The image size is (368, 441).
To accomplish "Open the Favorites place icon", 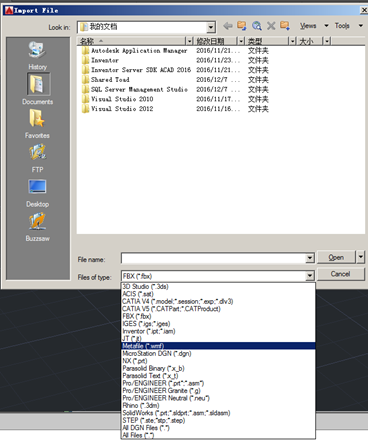I will (37, 118).
